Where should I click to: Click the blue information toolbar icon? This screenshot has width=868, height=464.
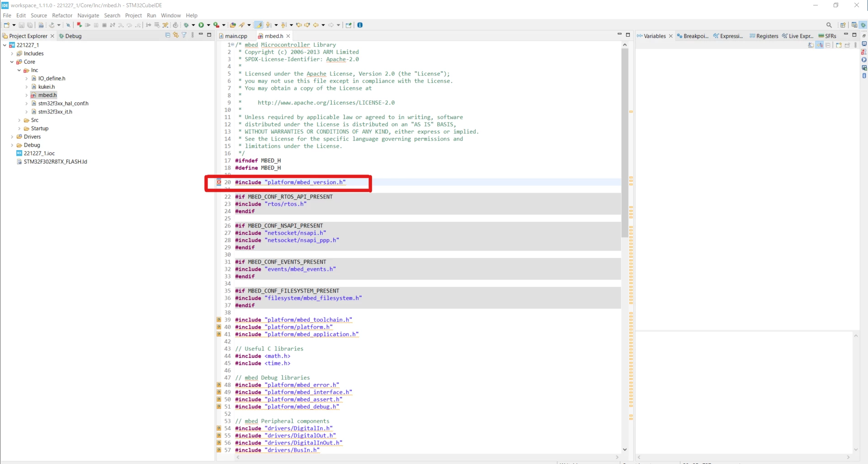click(360, 25)
